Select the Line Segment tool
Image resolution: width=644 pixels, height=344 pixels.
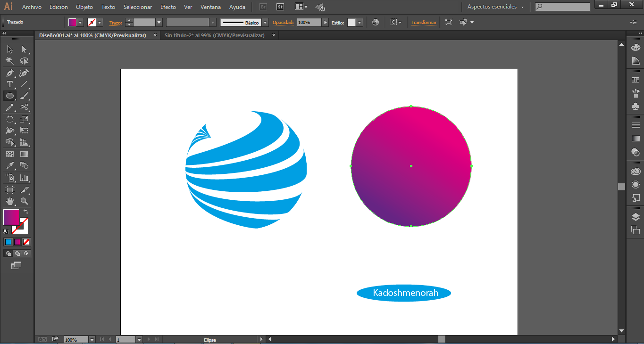[24, 84]
